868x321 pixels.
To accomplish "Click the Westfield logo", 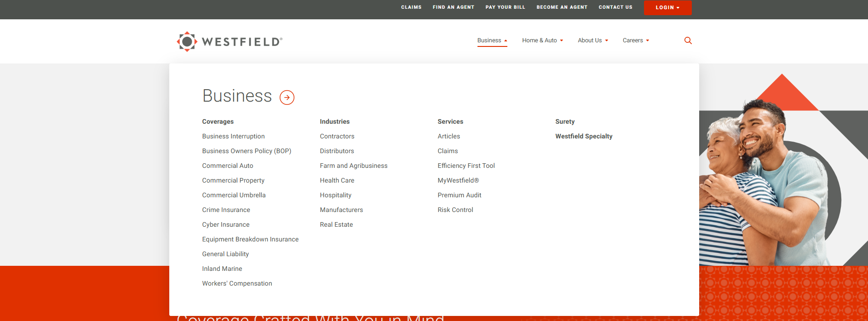I will (230, 41).
